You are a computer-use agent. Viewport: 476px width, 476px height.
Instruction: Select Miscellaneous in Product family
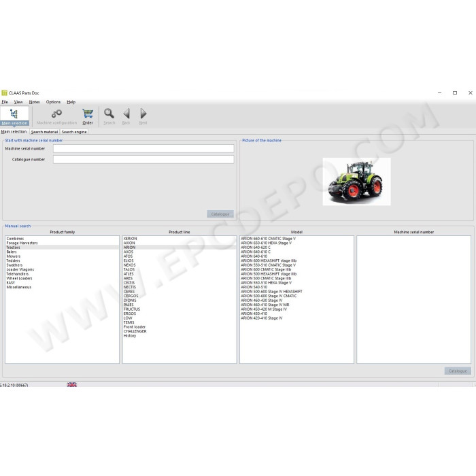pos(62,287)
